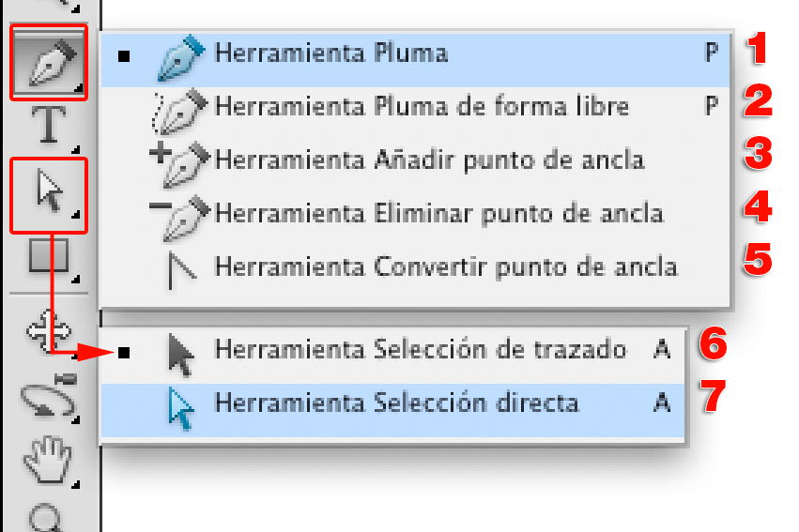This screenshot has width=799, height=532.
Task: Choose Herramienta Pluma from the flyout
Action: tap(330, 53)
